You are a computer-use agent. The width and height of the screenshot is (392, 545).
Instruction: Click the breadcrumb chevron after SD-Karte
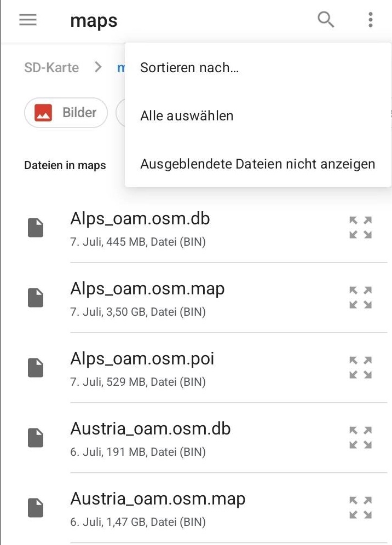pos(99,67)
